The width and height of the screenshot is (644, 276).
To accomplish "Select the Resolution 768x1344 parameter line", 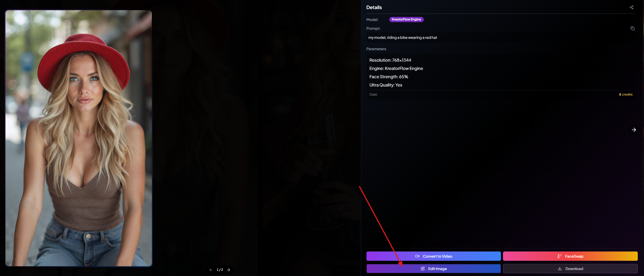I will tap(390, 60).
